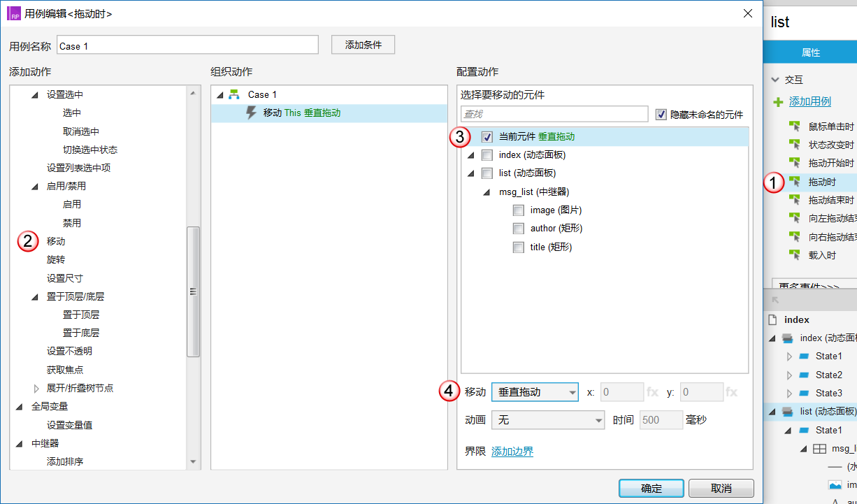Toggle 隐藏未命名的元件 checkbox

tap(661, 114)
